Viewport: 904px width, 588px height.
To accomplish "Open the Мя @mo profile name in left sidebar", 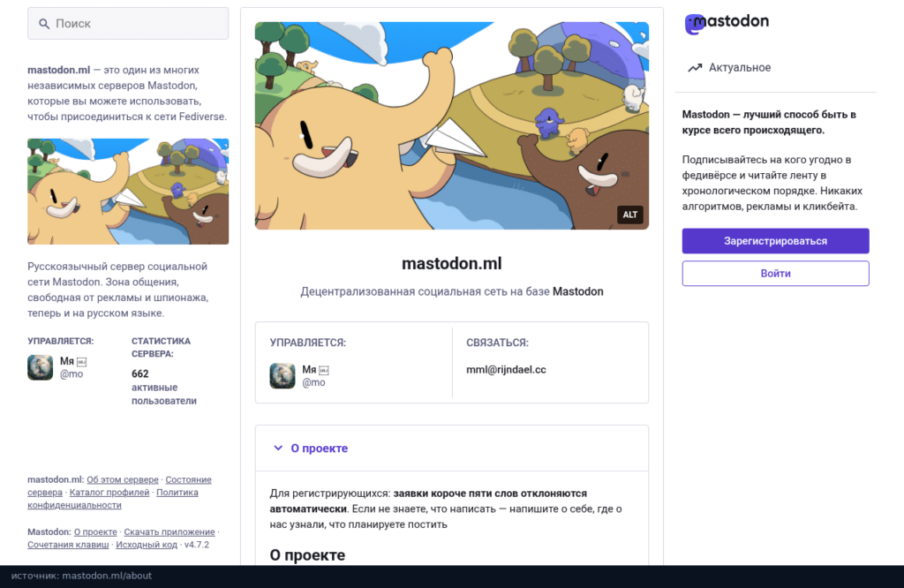I will point(73,367).
